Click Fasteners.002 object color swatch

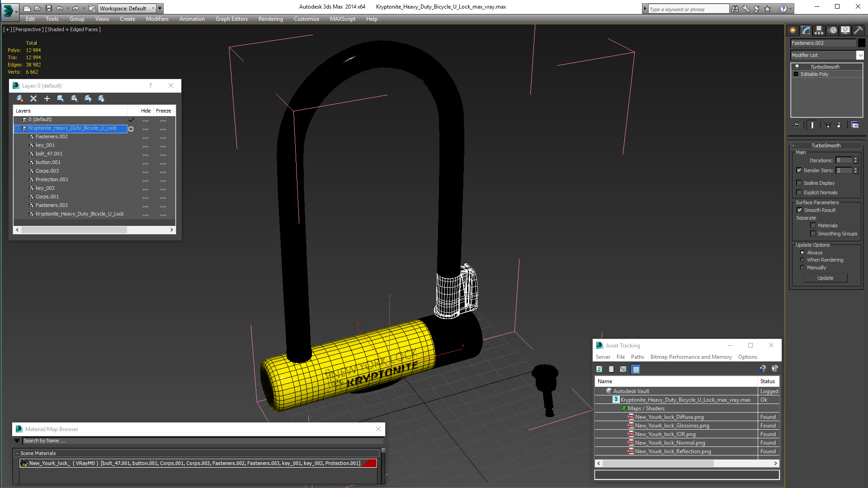(x=862, y=43)
